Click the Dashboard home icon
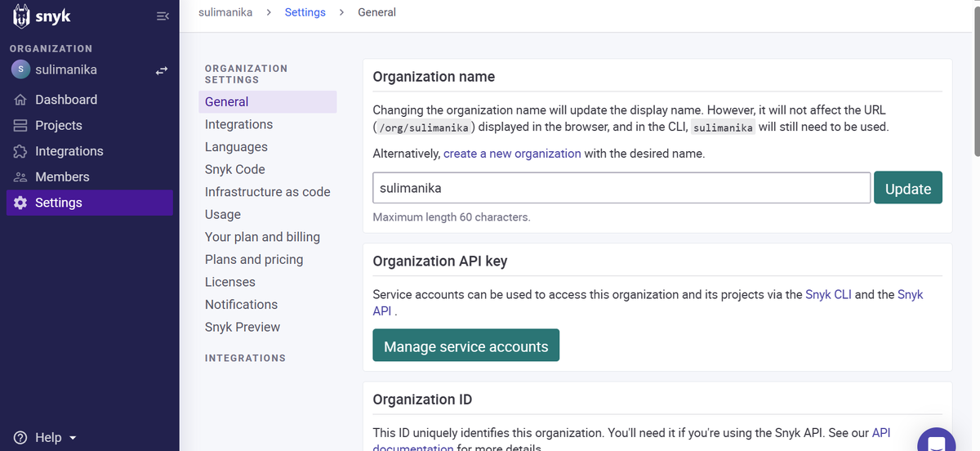 pos(20,100)
